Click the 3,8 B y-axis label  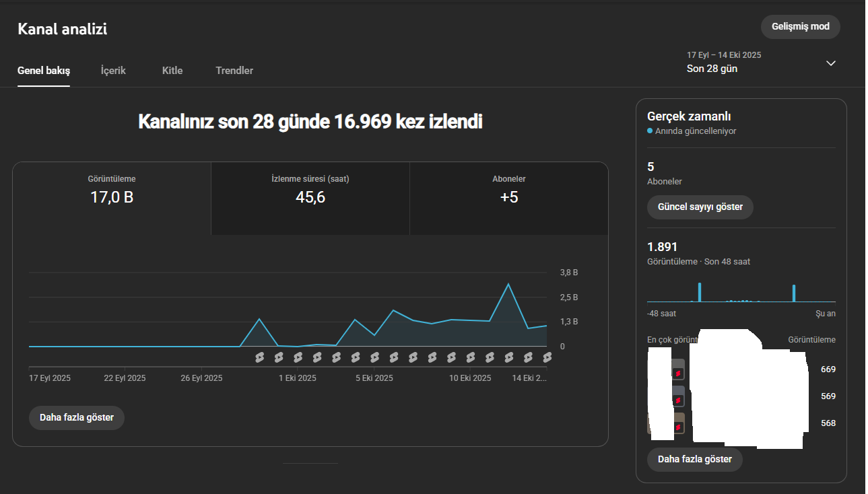[569, 273]
